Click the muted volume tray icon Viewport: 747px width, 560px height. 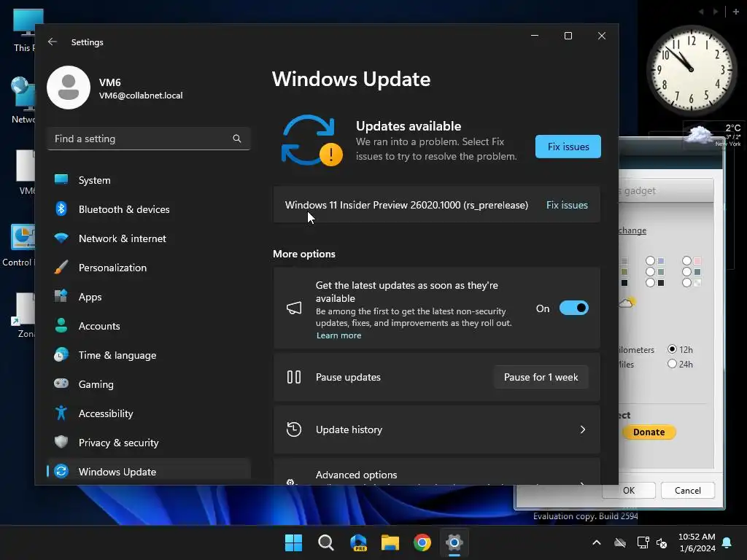(x=662, y=542)
